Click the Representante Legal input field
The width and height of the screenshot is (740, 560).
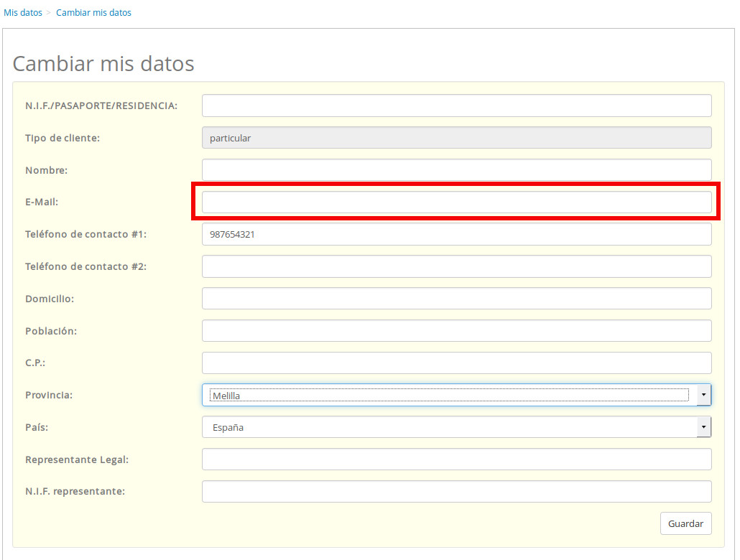pos(456,459)
